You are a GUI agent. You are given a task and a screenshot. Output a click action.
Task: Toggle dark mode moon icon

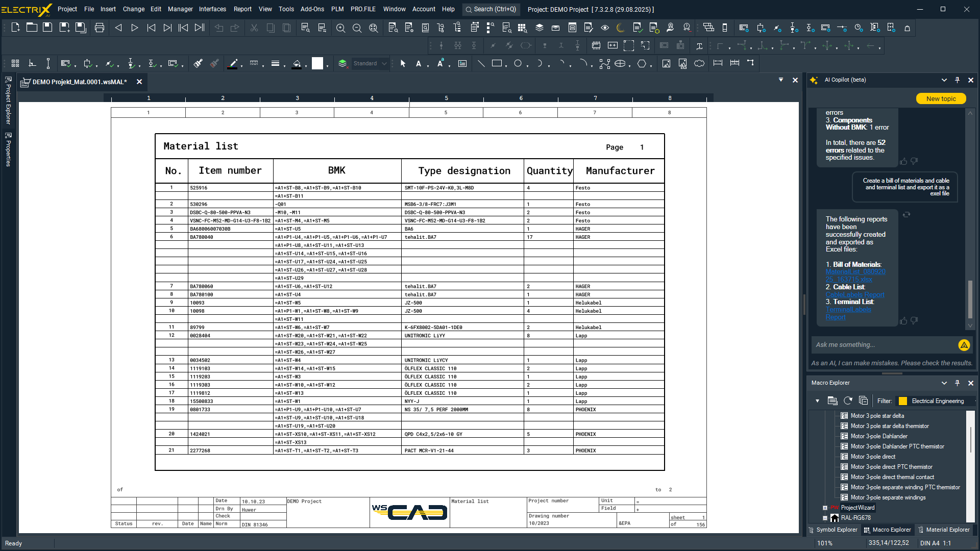(621, 28)
